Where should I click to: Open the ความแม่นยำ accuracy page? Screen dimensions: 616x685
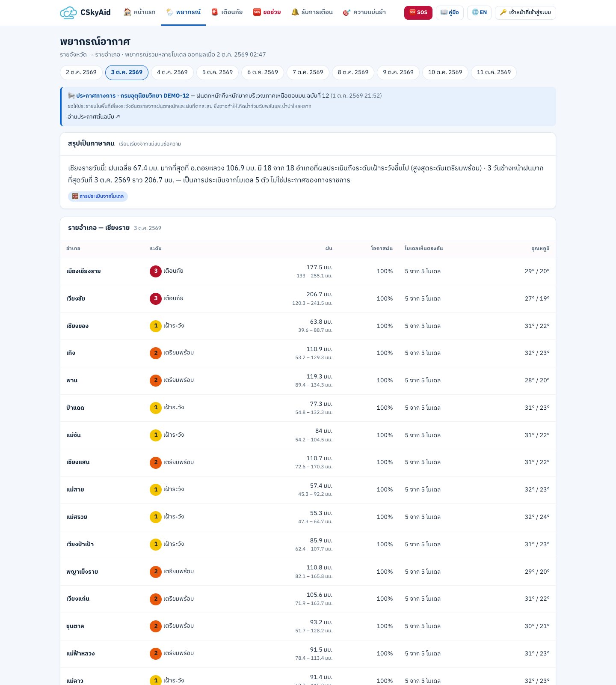(364, 12)
